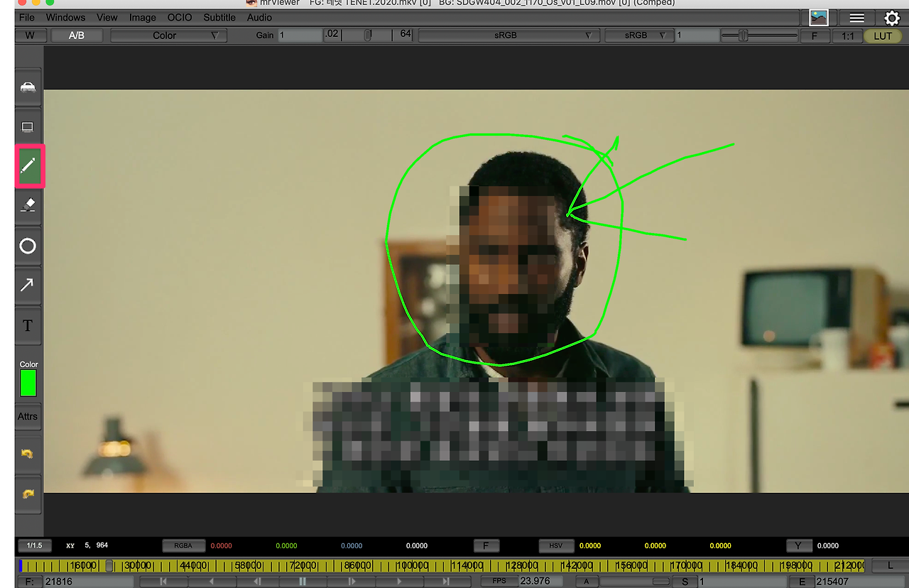Open the OCIO menu
Viewport: 909px width, 588px height.
click(180, 17)
